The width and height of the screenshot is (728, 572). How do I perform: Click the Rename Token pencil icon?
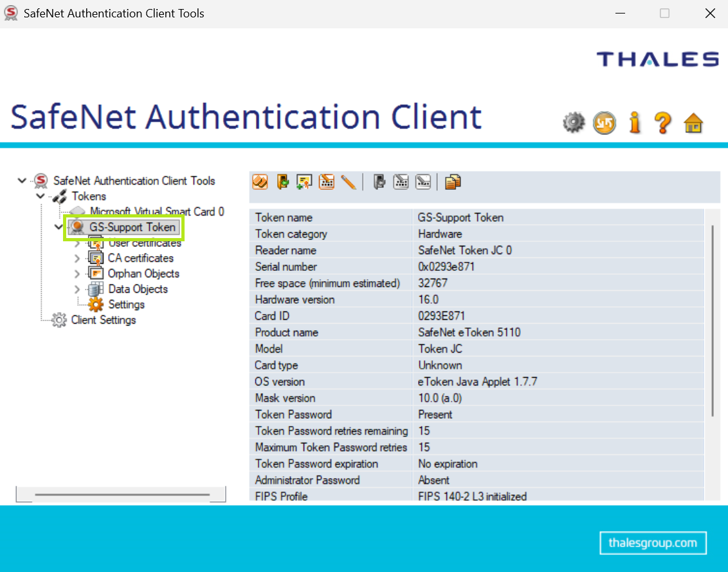coord(348,182)
